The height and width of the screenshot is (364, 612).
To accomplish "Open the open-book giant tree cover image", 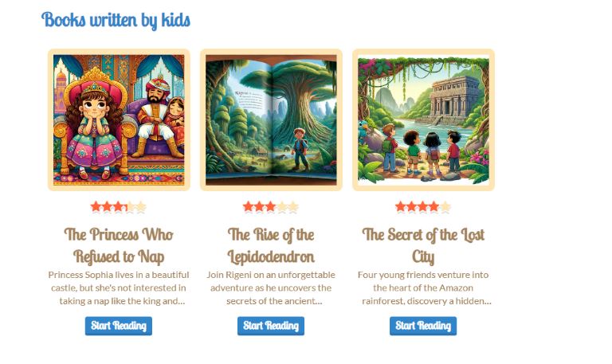I will click(x=271, y=119).
